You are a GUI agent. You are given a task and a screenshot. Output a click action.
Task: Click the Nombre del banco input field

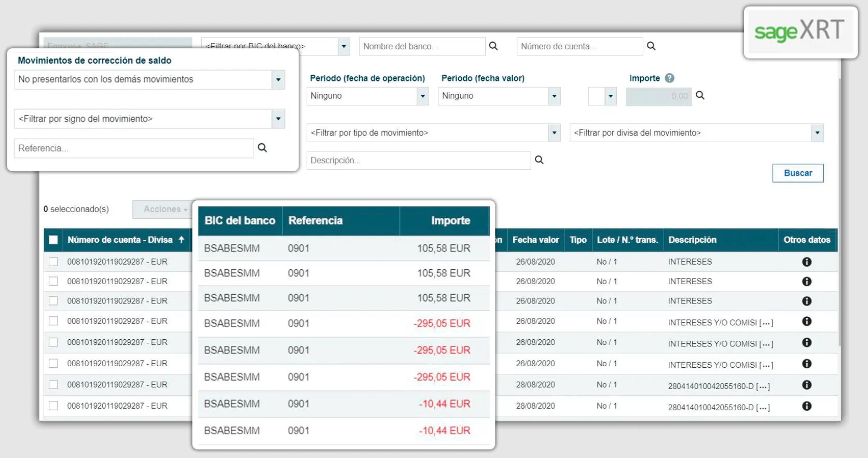coord(422,46)
